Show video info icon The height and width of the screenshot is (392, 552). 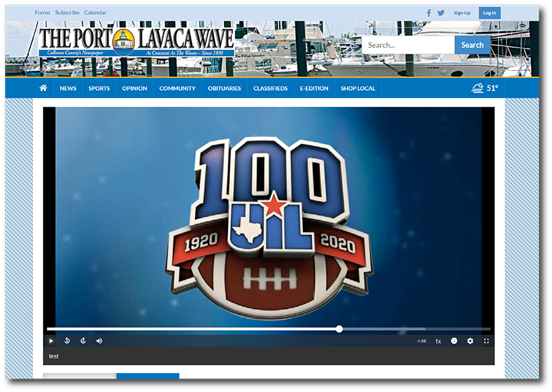pos(454,340)
